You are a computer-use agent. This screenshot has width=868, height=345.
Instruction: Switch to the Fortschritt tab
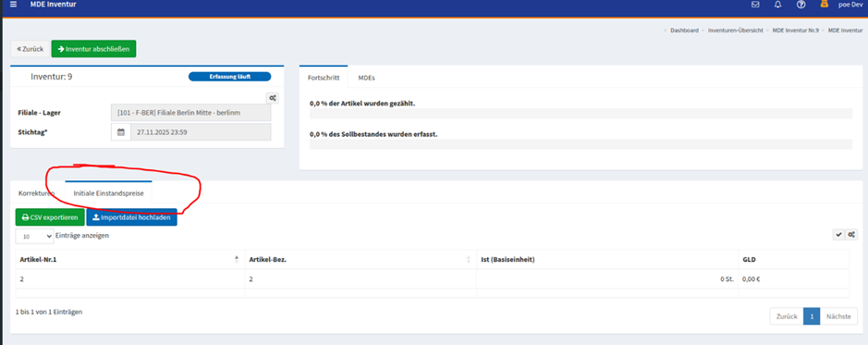coord(324,78)
